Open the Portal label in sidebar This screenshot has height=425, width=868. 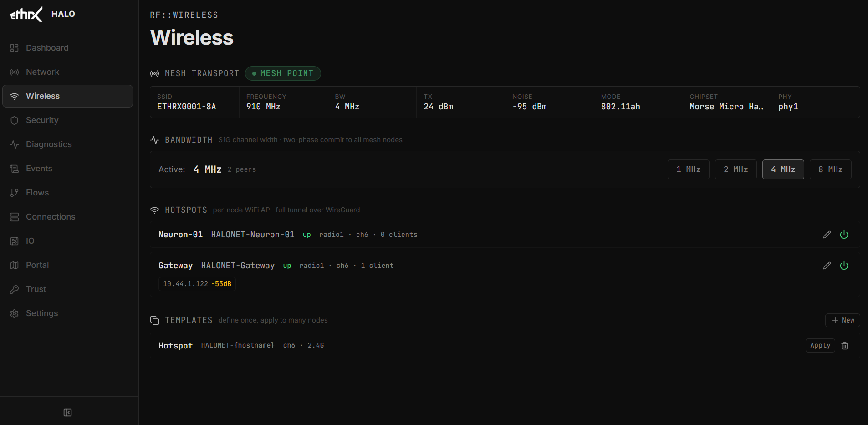click(37, 265)
